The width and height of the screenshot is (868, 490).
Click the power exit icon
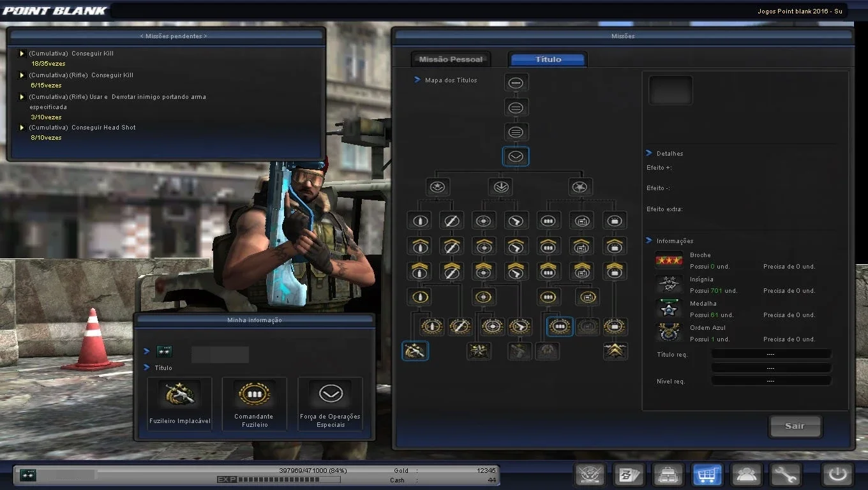click(837, 475)
